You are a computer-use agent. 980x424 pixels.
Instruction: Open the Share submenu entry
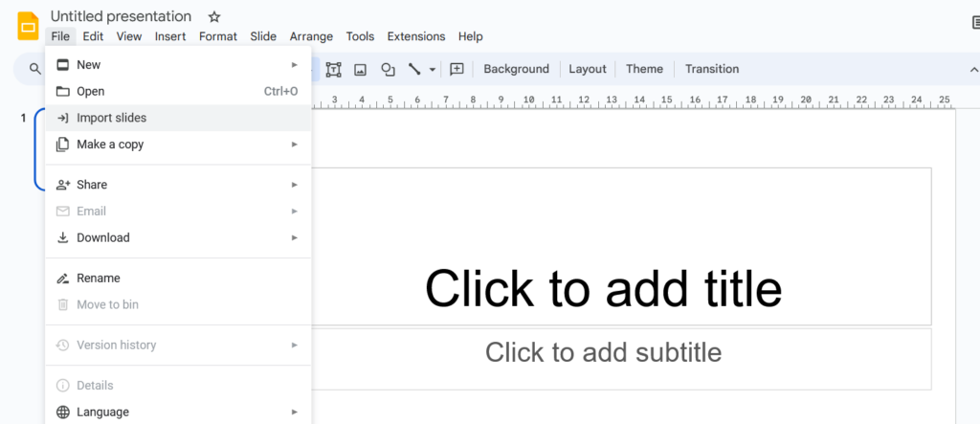coord(92,185)
